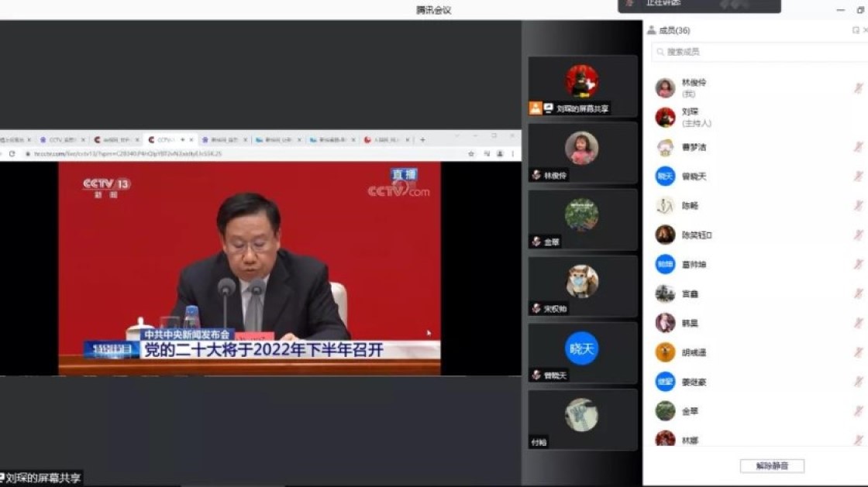Click the microphone icon on the 晓天 video tile
The width and height of the screenshot is (868, 487).
pyautogui.click(x=536, y=373)
